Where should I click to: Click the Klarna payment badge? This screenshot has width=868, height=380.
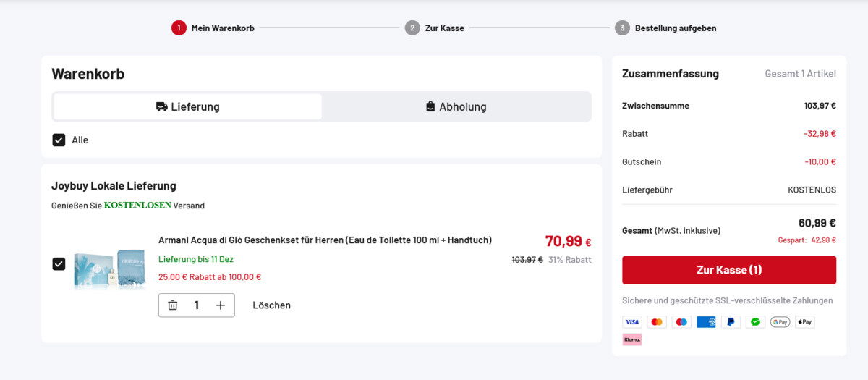(632, 339)
